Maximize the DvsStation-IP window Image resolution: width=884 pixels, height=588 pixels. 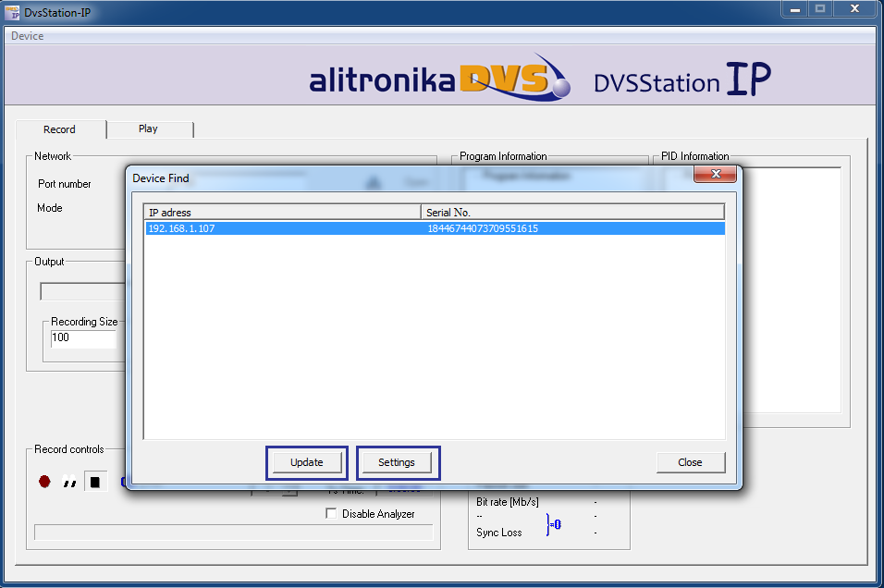coord(819,8)
